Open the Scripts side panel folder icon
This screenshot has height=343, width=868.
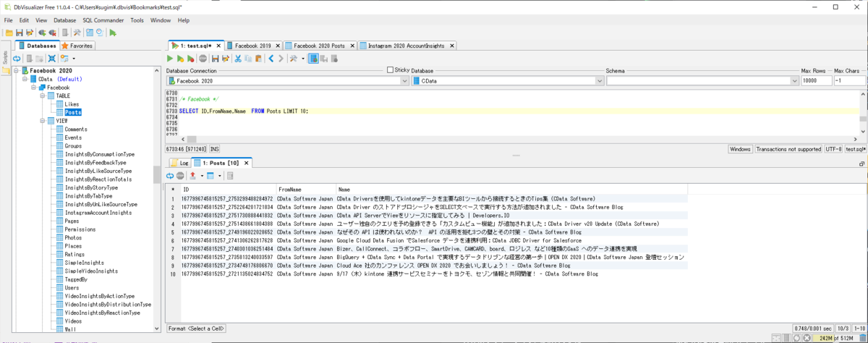coord(5,70)
